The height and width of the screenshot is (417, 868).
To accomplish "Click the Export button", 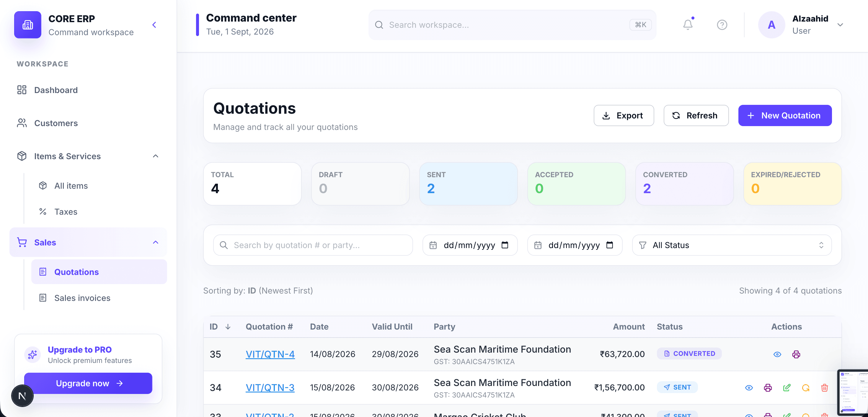I will click(x=624, y=116).
